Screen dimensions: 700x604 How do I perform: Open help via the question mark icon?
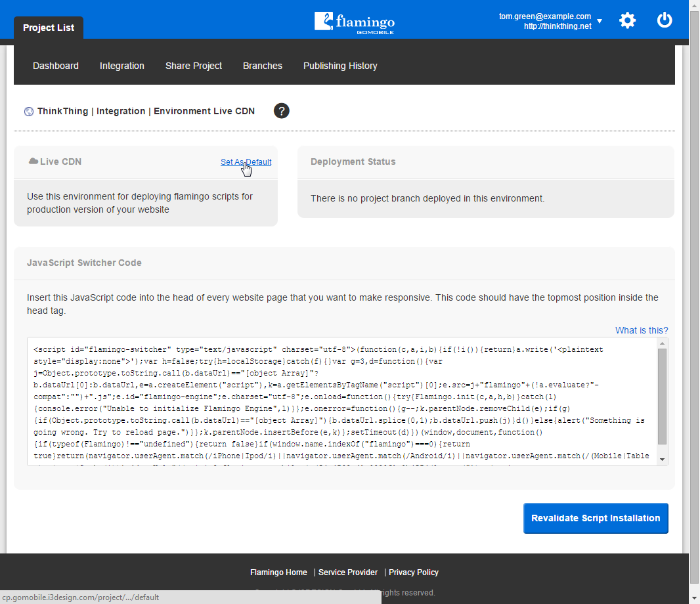point(281,111)
